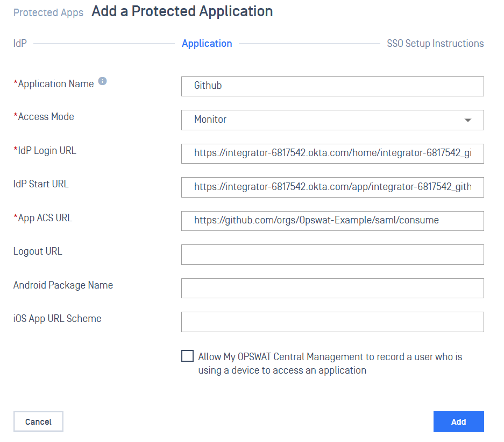The width and height of the screenshot is (504, 442).
Task: Click the iOS App URL Scheme field
Action: [332, 322]
